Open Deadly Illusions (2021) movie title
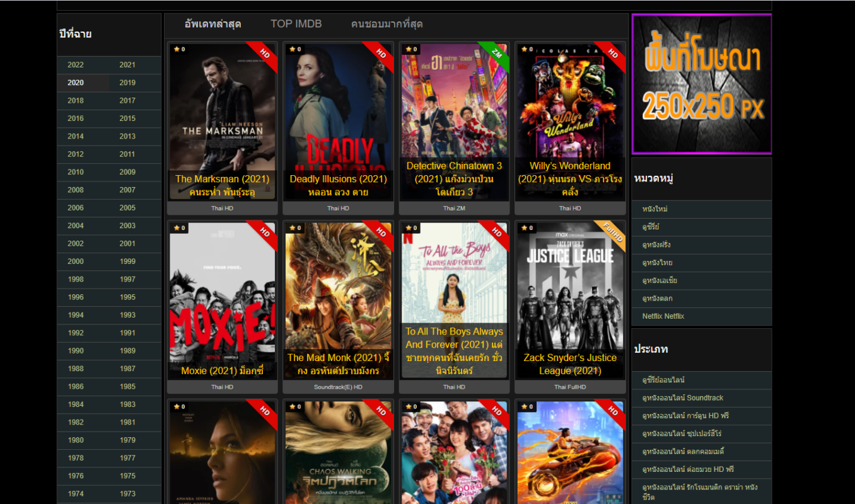 click(x=338, y=185)
